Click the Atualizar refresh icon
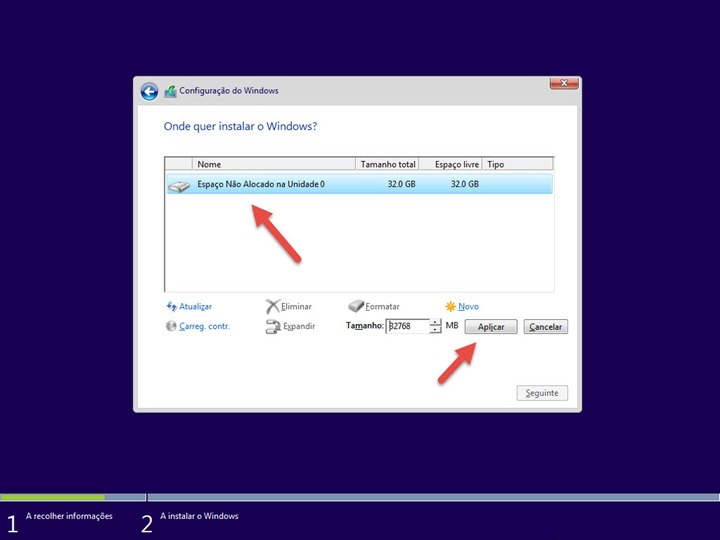The height and width of the screenshot is (540, 720). pos(171,306)
